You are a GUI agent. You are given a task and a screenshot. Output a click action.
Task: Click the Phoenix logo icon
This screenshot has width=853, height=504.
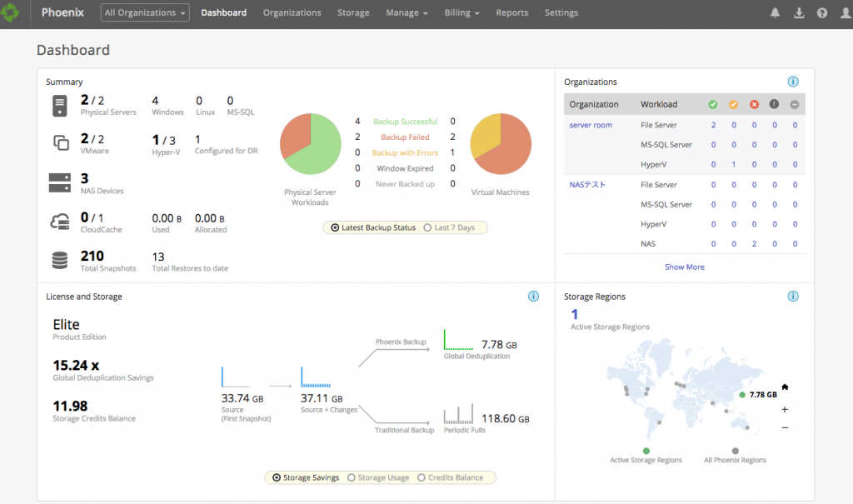click(9, 12)
